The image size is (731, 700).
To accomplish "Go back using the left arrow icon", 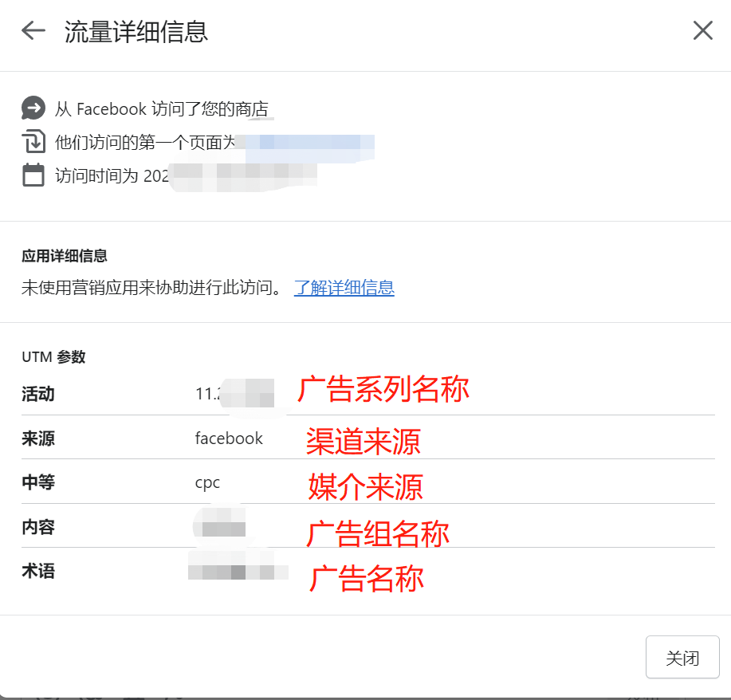I will (x=33, y=31).
